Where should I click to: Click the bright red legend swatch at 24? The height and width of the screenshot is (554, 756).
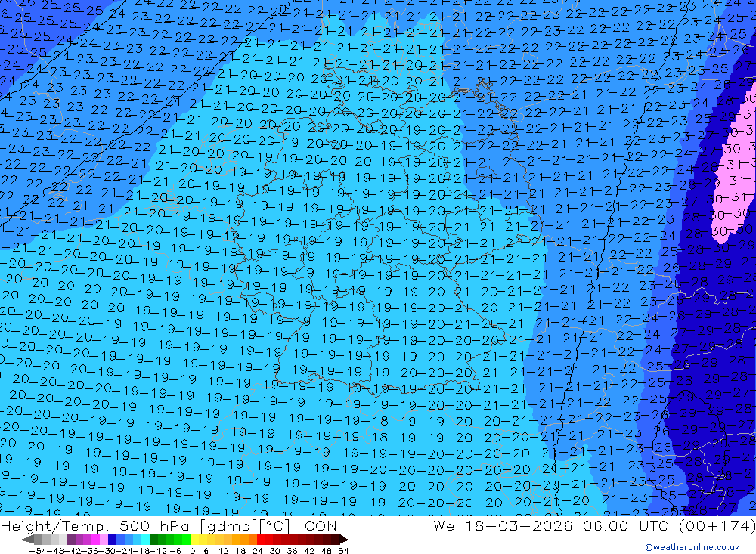(x=261, y=539)
